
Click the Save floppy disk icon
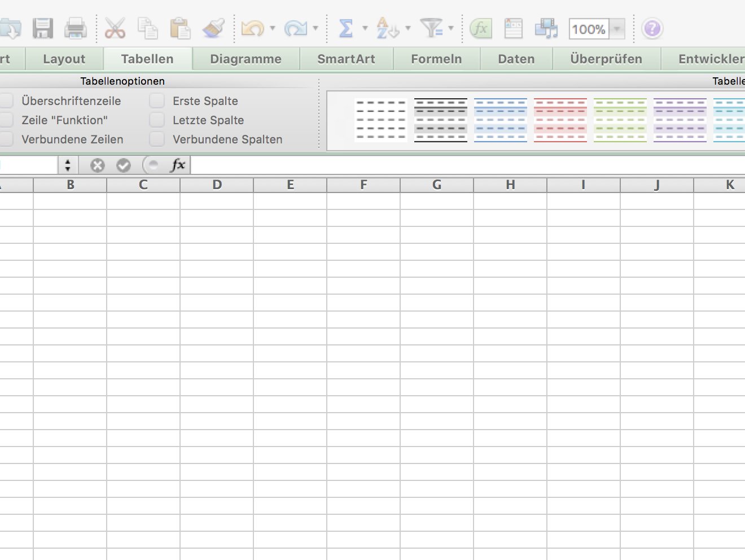tap(42, 28)
